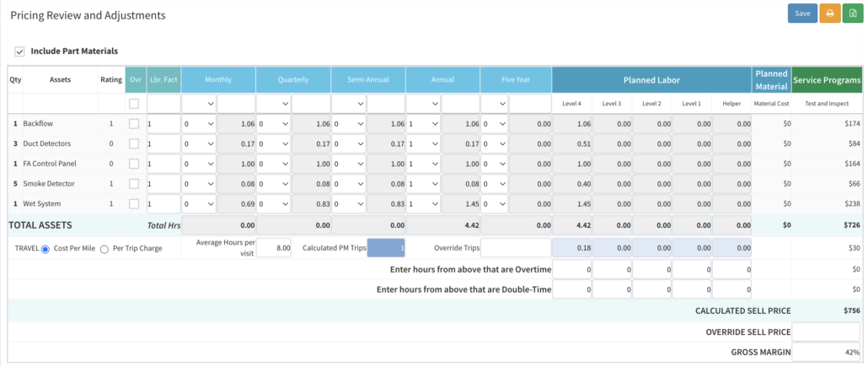
Task: Click the Override Trips input field
Action: tap(513, 248)
